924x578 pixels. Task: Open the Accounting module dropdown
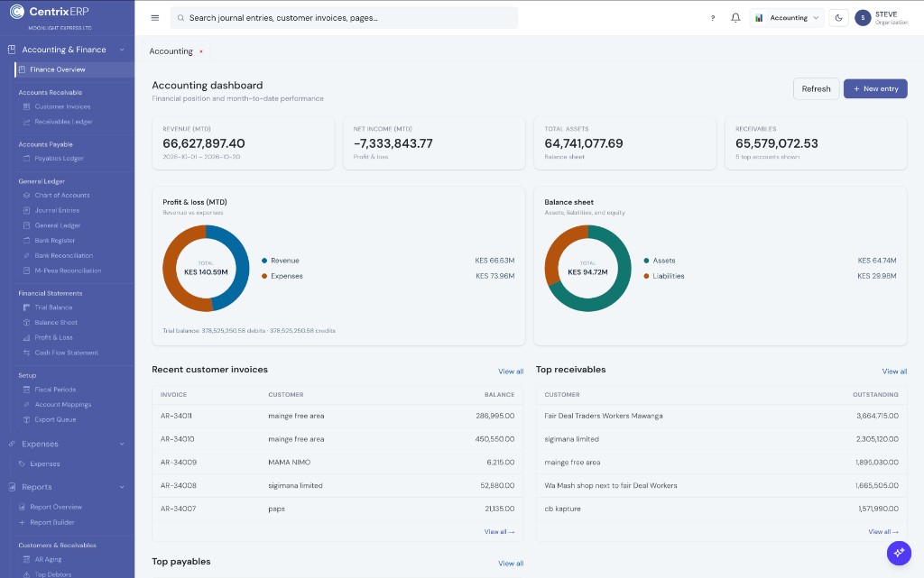pos(787,18)
